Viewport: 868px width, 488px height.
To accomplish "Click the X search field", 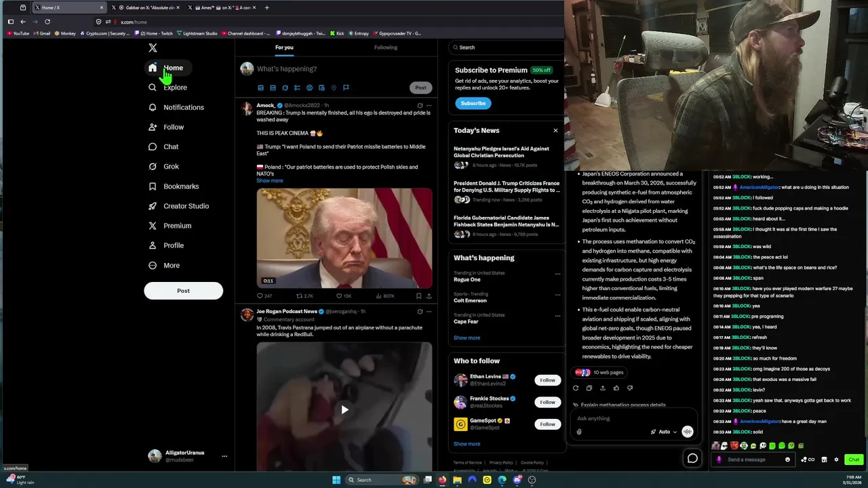I will click(506, 47).
